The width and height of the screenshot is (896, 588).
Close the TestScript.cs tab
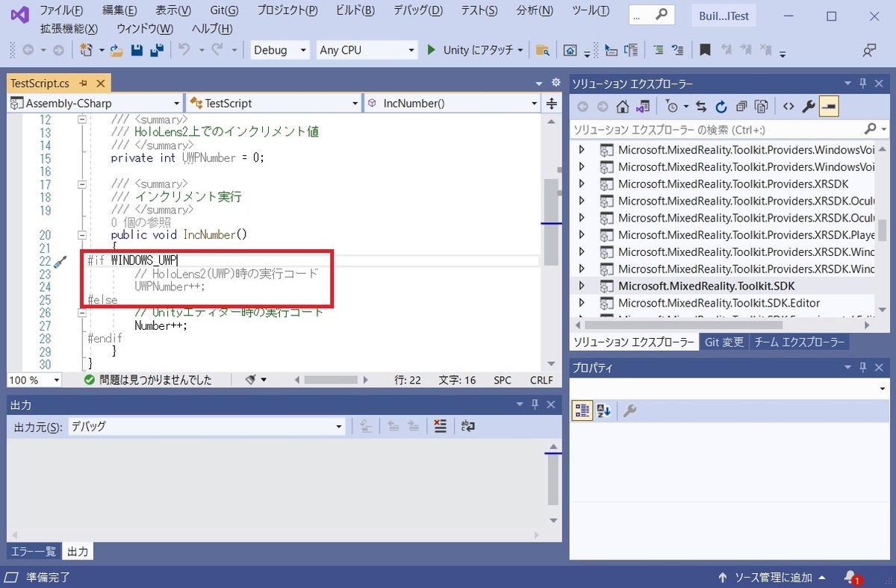[101, 83]
